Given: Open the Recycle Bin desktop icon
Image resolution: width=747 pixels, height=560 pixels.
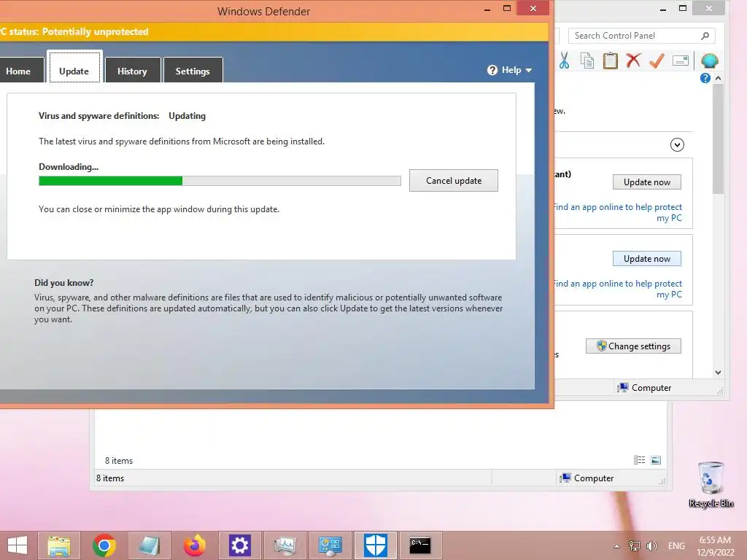Looking at the screenshot, I should 711,485.
